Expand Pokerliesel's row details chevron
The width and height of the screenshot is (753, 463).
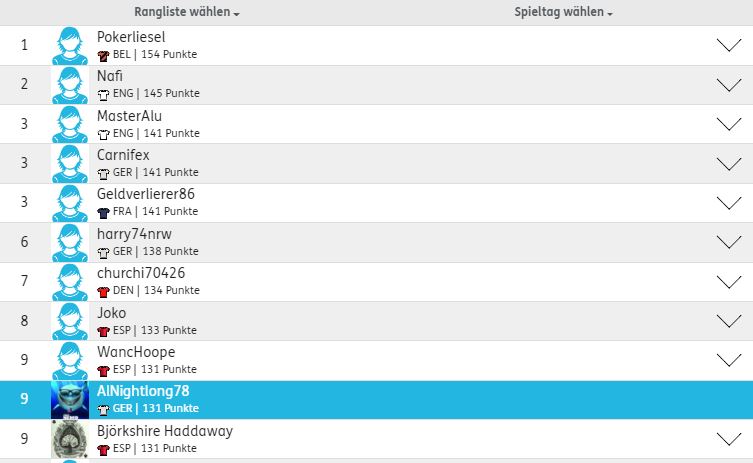729,46
